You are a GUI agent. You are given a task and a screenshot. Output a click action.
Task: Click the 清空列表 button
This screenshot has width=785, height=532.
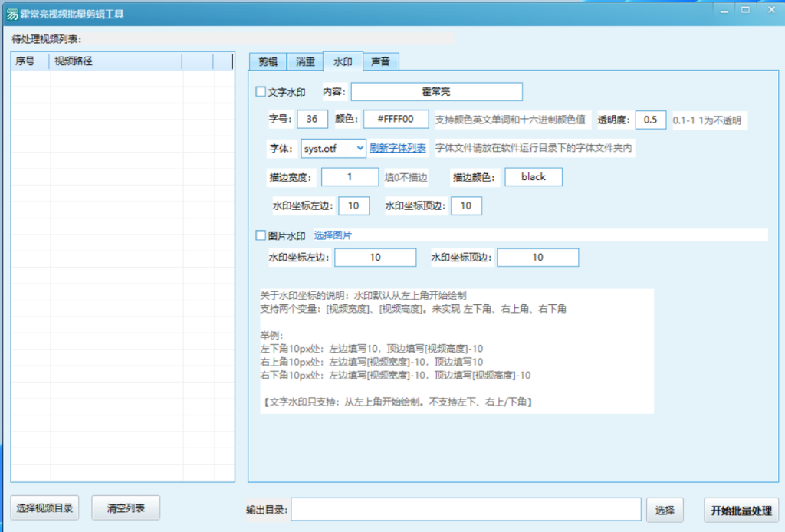126,507
